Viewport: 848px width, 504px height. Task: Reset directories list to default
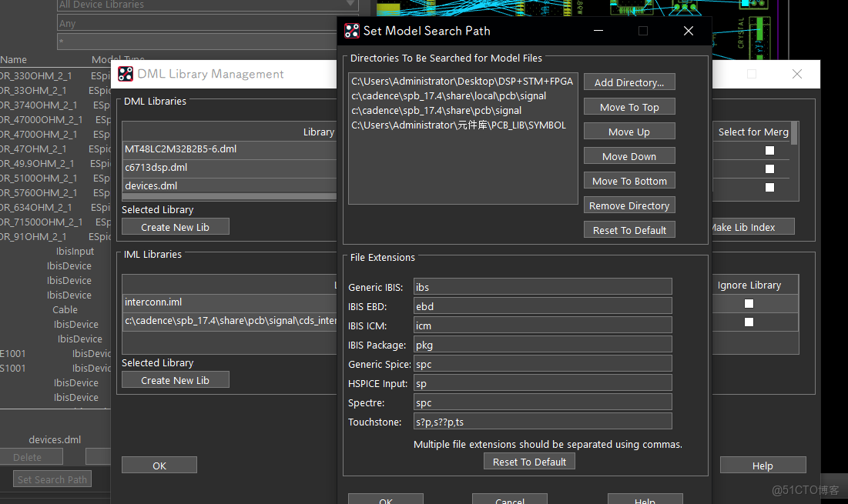coord(629,230)
